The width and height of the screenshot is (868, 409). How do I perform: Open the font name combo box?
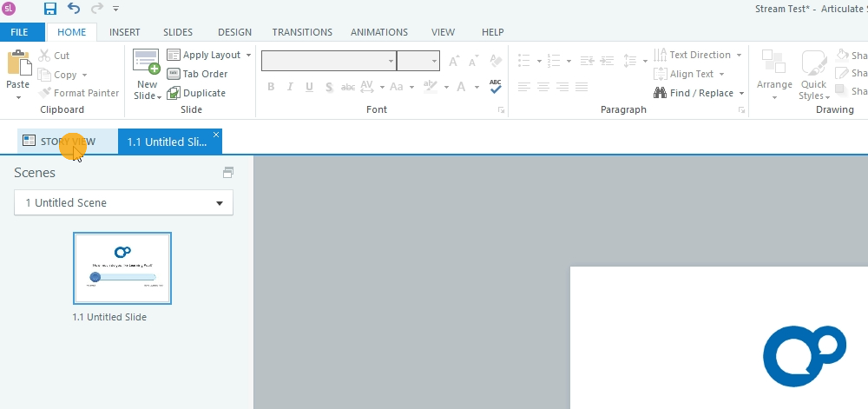point(329,61)
